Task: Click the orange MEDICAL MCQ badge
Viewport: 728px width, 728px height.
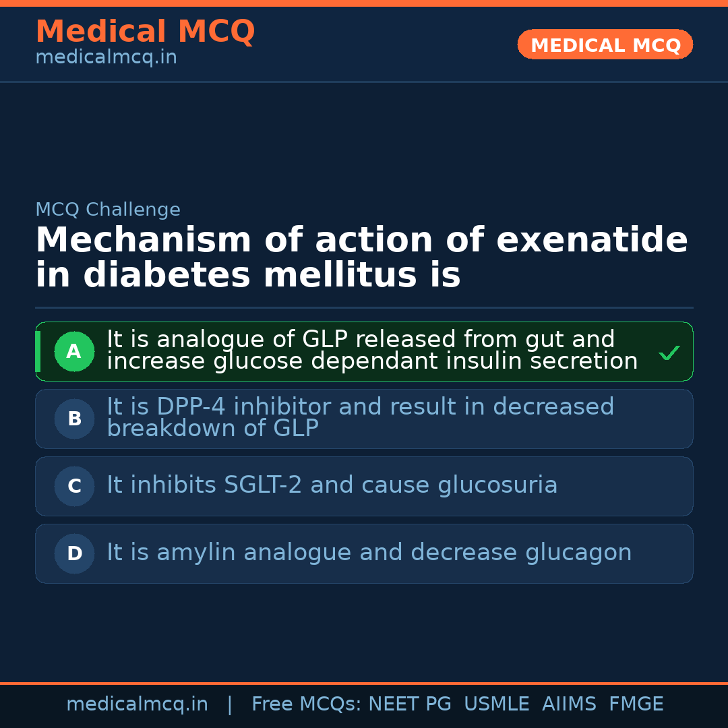Action: pos(605,45)
